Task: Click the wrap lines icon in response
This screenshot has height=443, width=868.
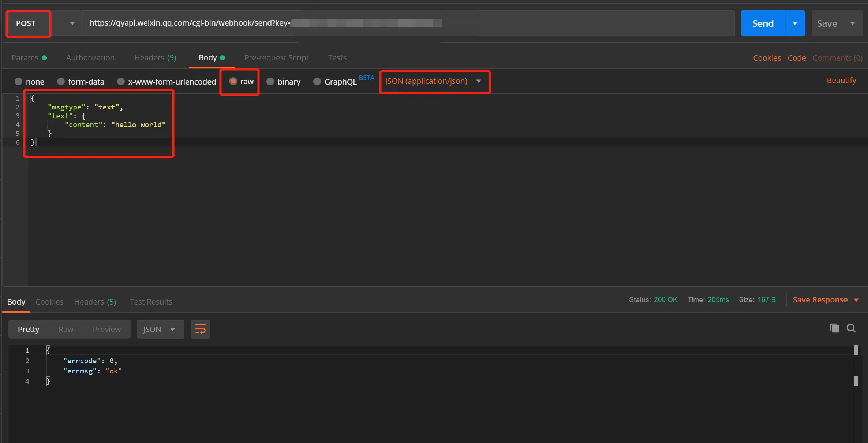Action: click(x=200, y=329)
